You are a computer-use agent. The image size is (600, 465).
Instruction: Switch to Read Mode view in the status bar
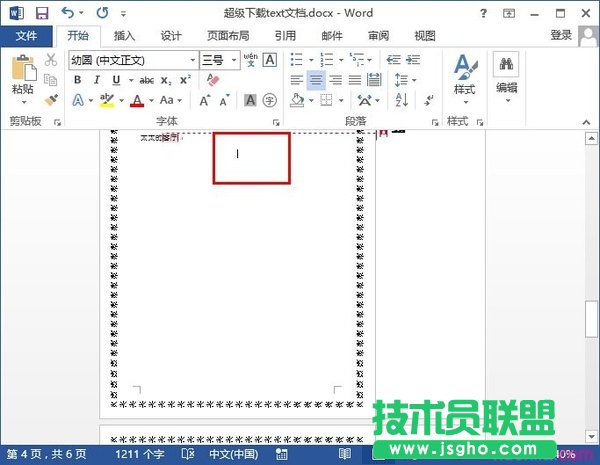(x=345, y=454)
